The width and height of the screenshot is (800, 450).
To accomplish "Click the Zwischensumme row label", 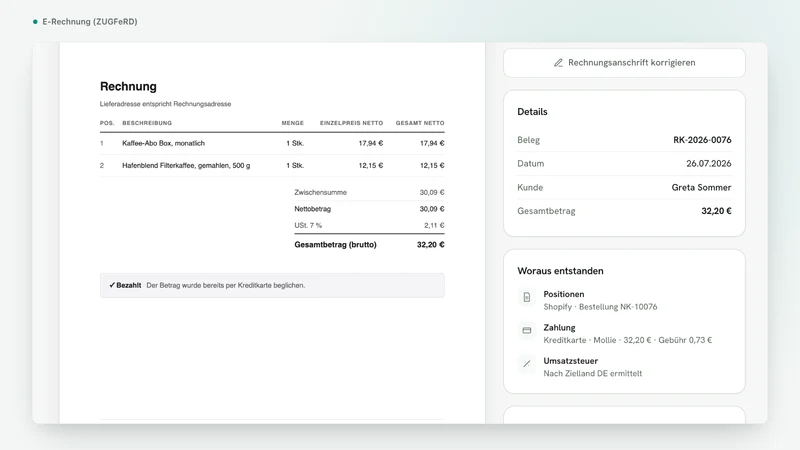I will 320,192.
